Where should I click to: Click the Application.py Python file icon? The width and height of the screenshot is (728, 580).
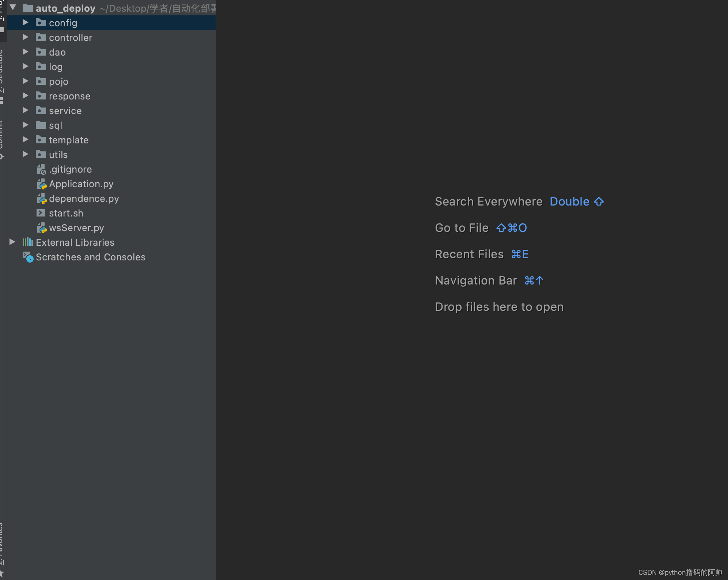(x=42, y=184)
